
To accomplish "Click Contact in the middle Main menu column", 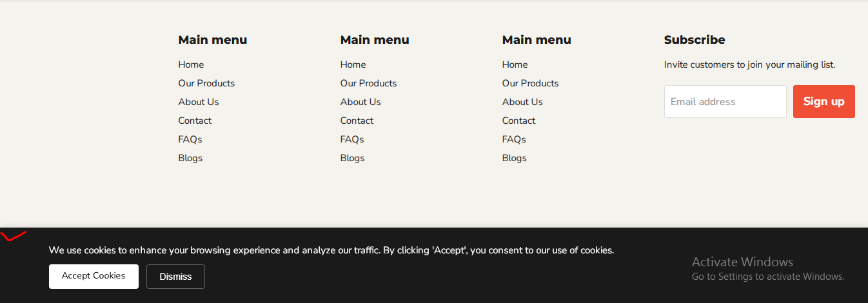I will [357, 121].
